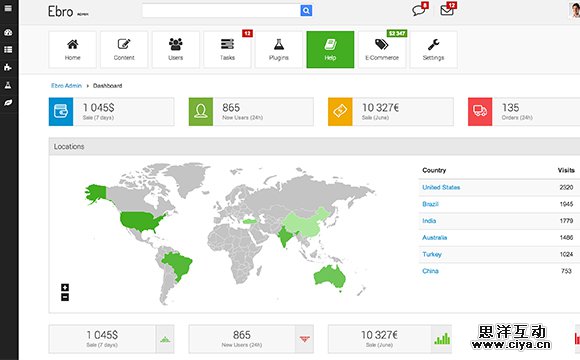This screenshot has height=360, width=580.
Task: Click the Visits column header
Action: coord(566,170)
